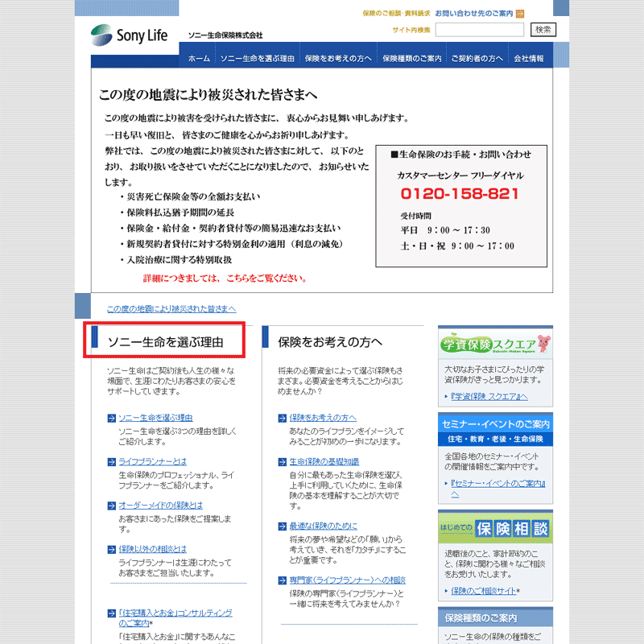The image size is (644, 644).
Task: Open 『セミナー・イベントのご案内』へ link
Action: click(497, 489)
